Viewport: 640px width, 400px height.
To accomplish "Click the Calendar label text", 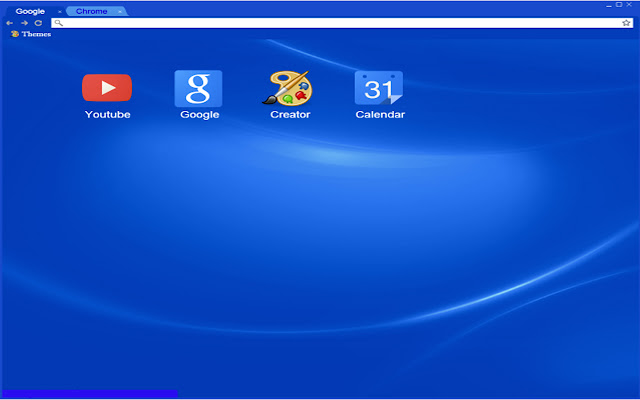I will tap(380, 115).
